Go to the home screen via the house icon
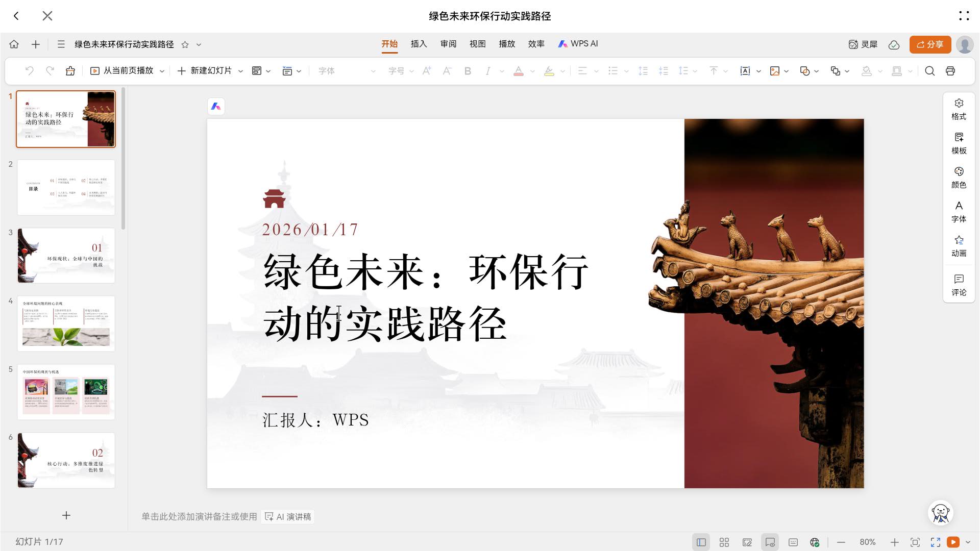The height and width of the screenshot is (551, 980). pos(14,44)
